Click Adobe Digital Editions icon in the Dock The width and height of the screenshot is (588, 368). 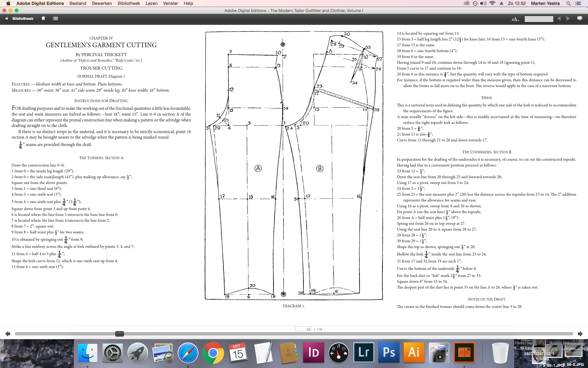click(464, 353)
